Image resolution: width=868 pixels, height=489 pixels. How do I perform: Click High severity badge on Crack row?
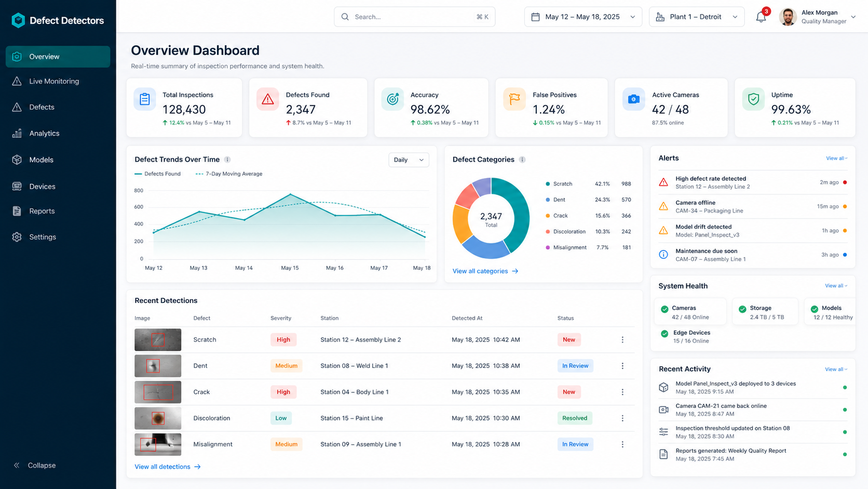(x=283, y=392)
